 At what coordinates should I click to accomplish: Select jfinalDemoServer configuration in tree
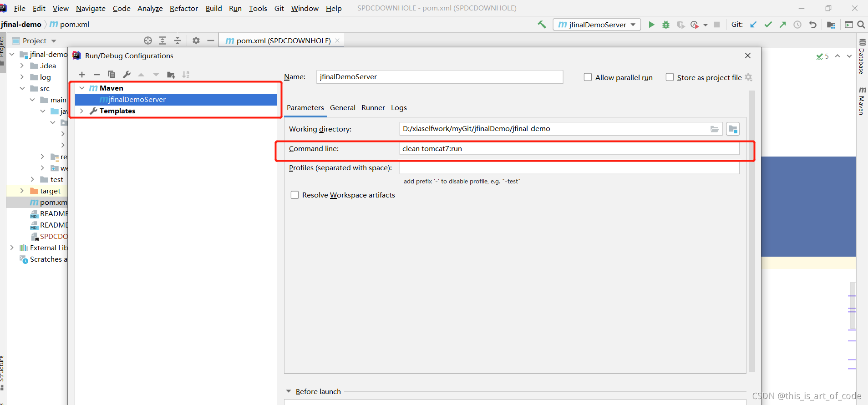pos(176,100)
